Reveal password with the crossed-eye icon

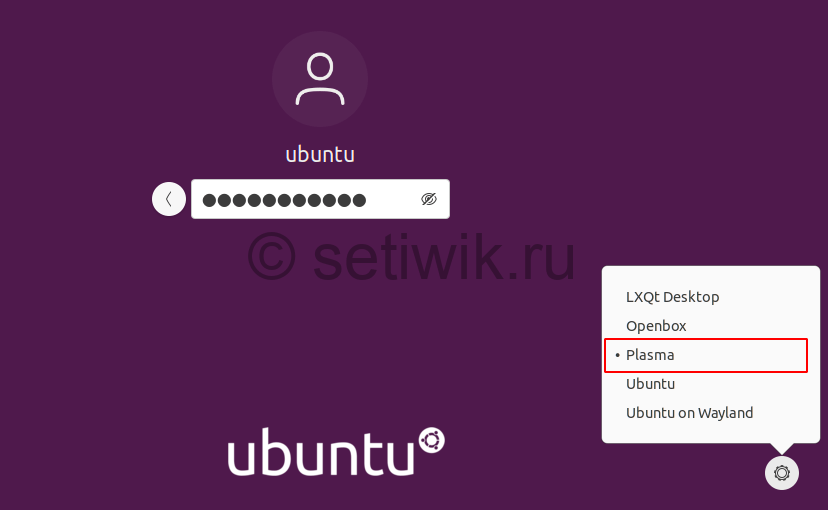(429, 199)
